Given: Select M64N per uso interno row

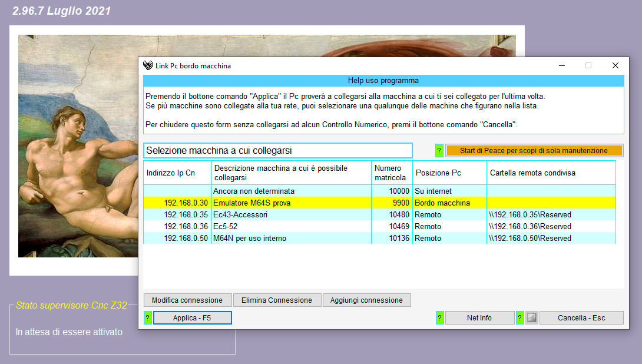Looking at the screenshot, I should click(379, 239).
